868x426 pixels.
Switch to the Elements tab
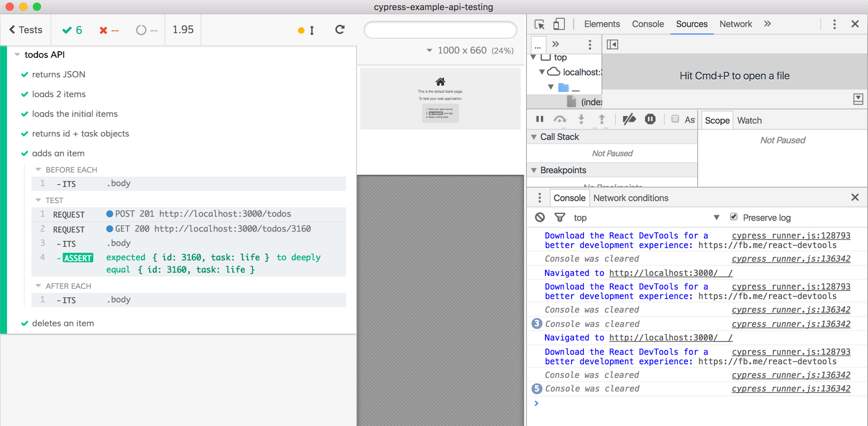pyautogui.click(x=602, y=24)
